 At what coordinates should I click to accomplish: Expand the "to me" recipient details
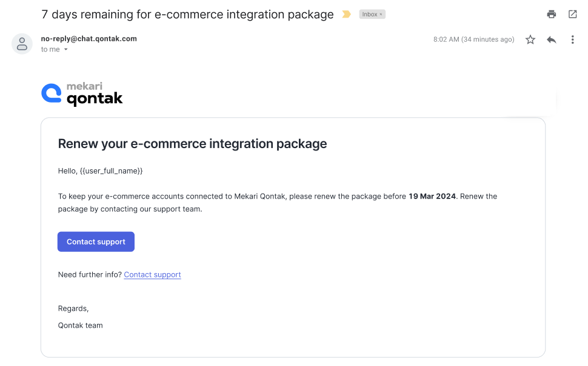[66, 50]
